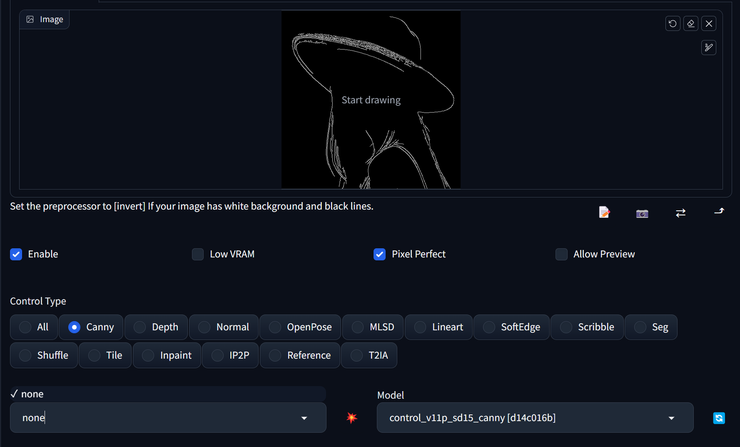
Task: Click the eraser icon on image canvas
Action: 691,24
